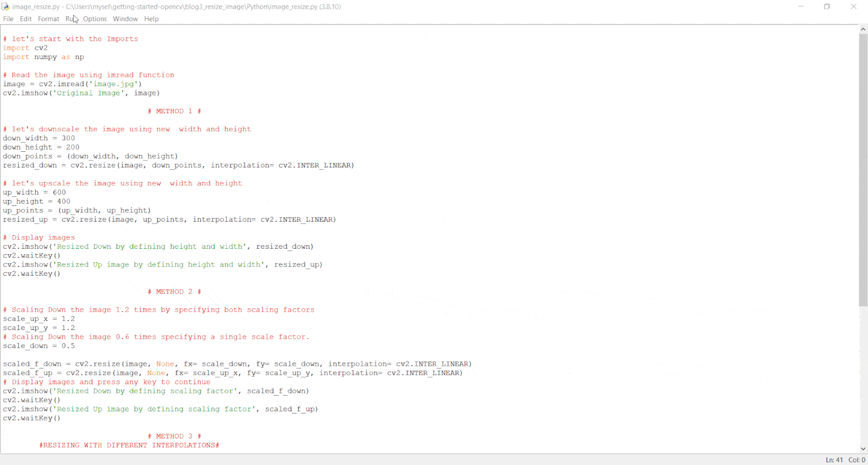Click the 'up_height = 400' line

37,202
